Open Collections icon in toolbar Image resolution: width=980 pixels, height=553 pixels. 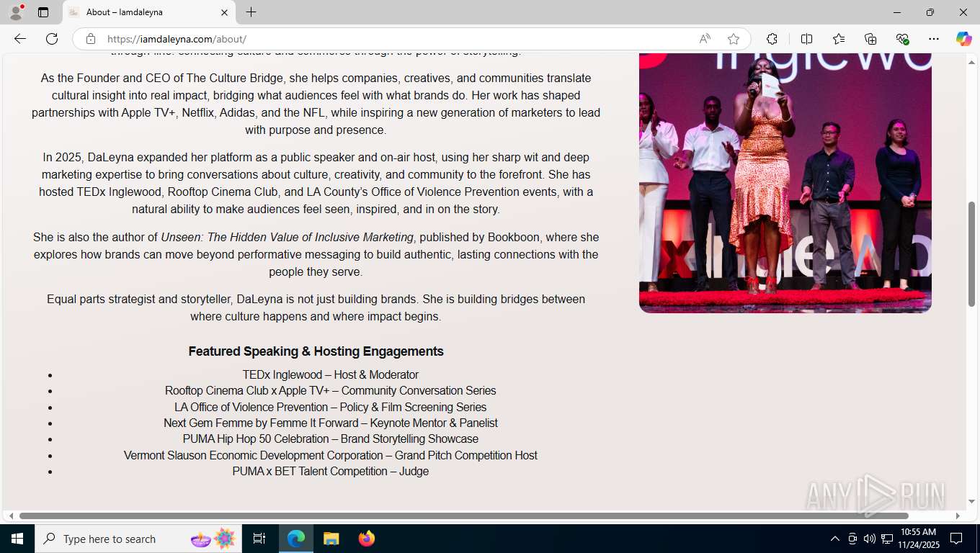coord(870,39)
